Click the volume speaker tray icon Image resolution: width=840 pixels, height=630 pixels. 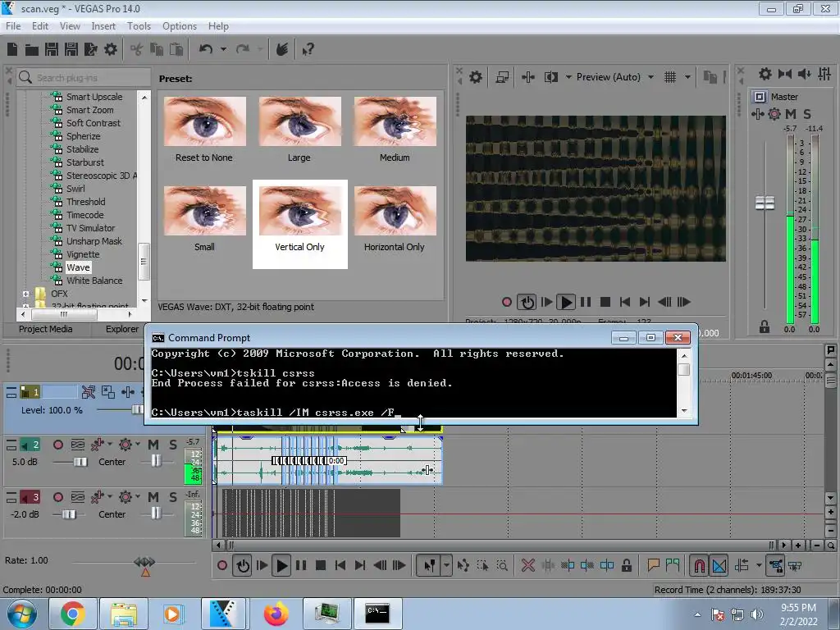pos(756,614)
